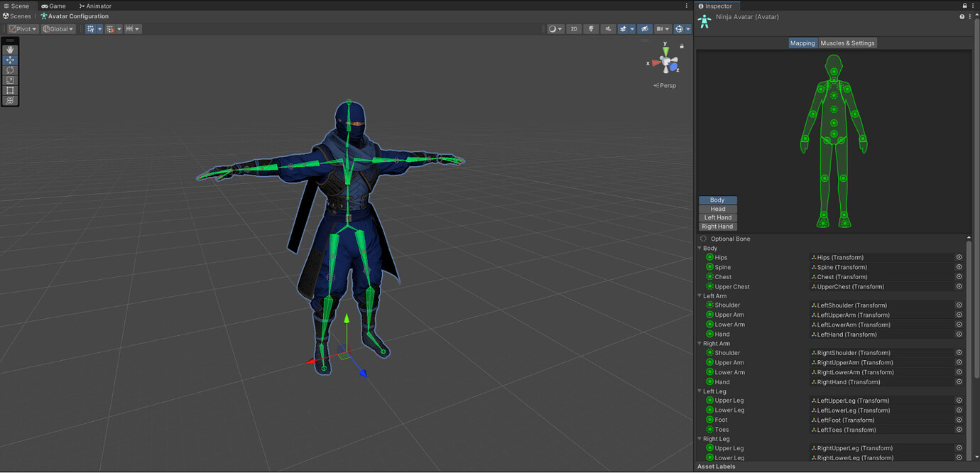Select the Scale tool
The image size is (980, 473).
(9, 80)
